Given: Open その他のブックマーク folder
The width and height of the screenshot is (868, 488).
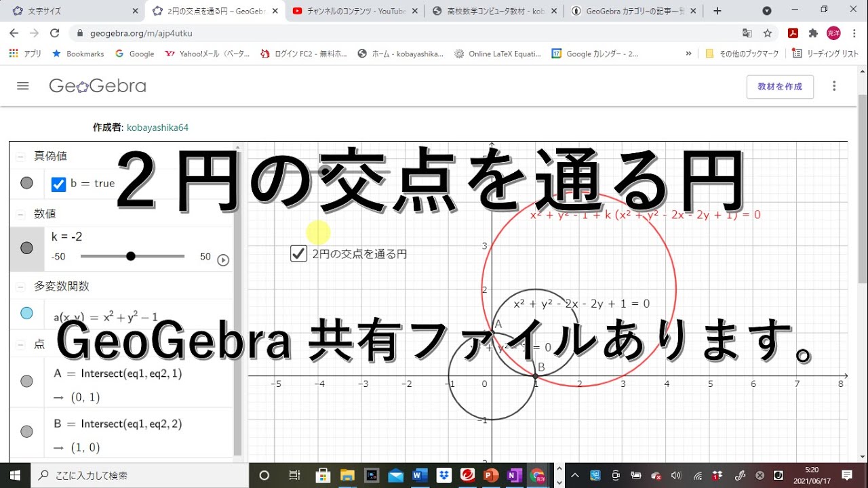Looking at the screenshot, I should pos(742,54).
